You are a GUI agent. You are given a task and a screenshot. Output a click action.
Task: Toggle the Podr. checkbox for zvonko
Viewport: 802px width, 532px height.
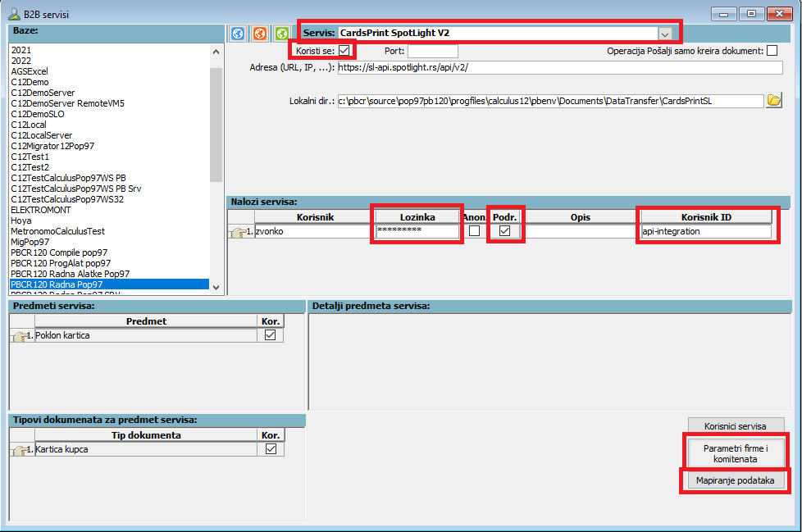point(505,232)
